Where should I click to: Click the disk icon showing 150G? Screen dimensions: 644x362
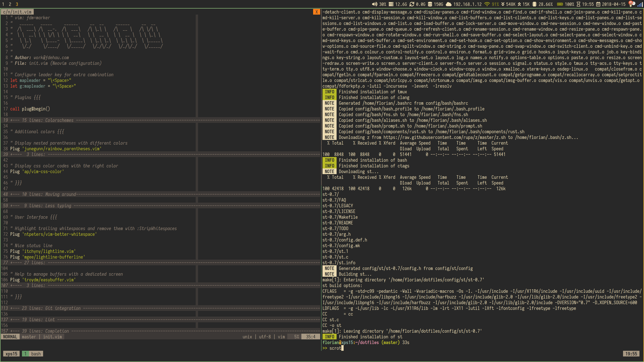(x=430, y=4)
